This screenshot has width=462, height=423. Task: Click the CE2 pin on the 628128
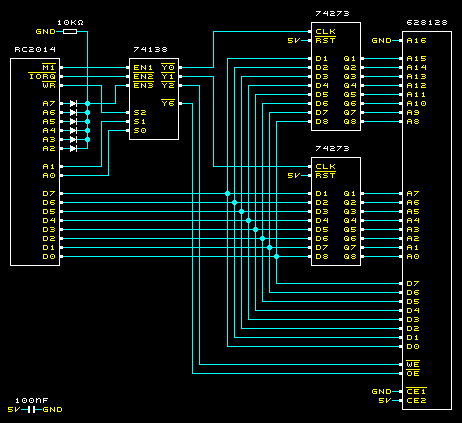coord(416,401)
